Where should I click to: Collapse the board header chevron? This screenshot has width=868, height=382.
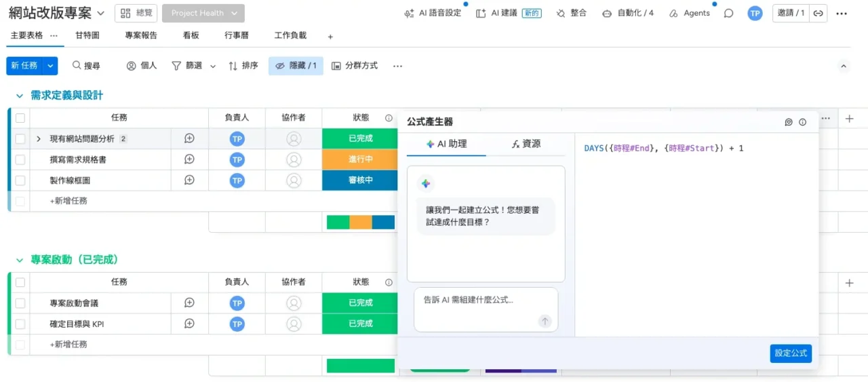[844, 66]
